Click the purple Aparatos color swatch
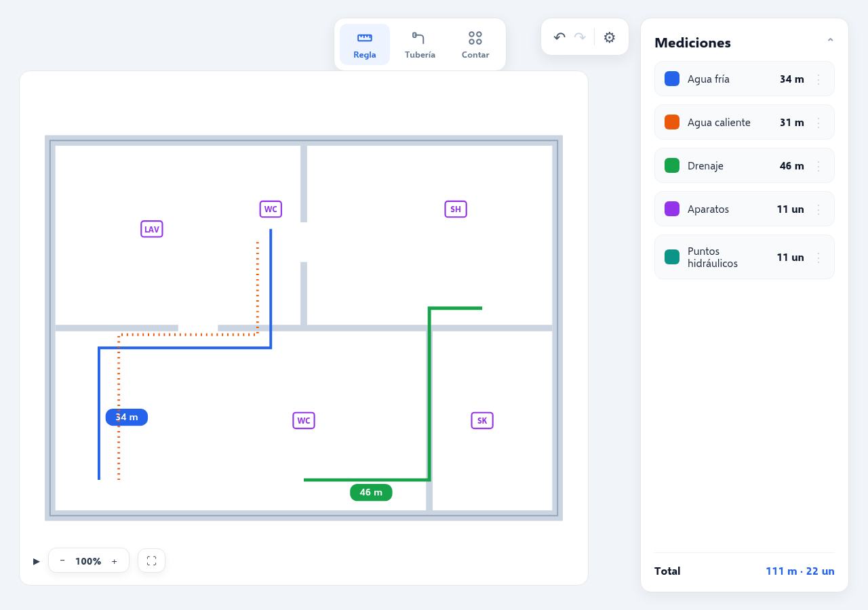This screenshot has width=868, height=610. coord(672,209)
